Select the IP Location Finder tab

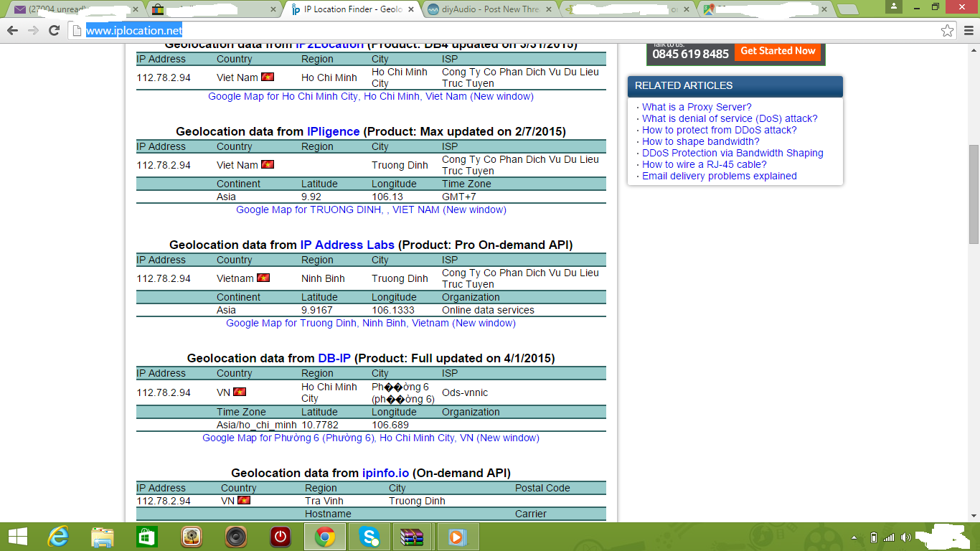click(352, 9)
